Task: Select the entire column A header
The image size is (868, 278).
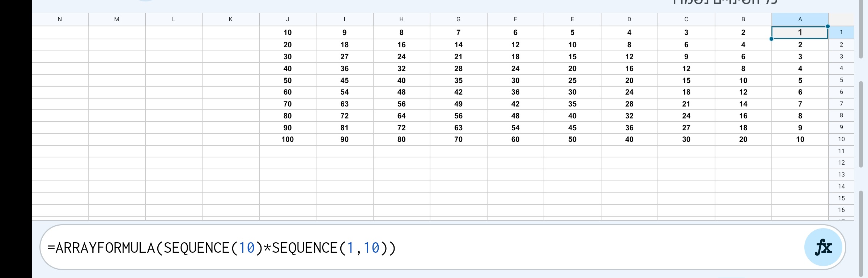Action: click(x=800, y=19)
